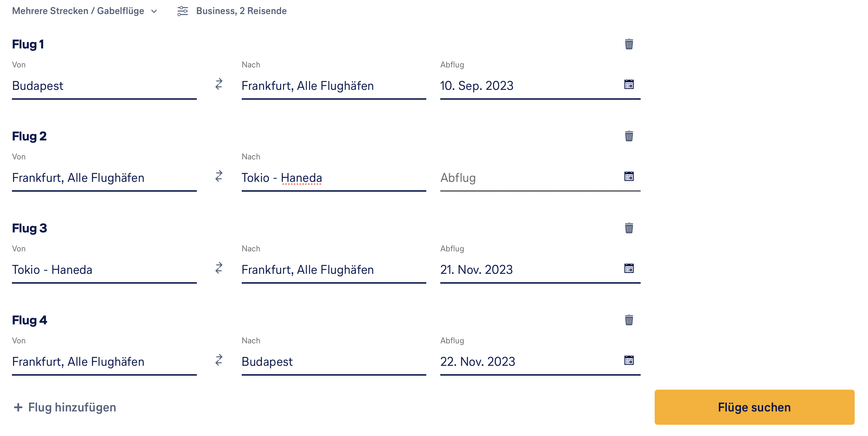Swap origin and destination for Flug 2

219,176
